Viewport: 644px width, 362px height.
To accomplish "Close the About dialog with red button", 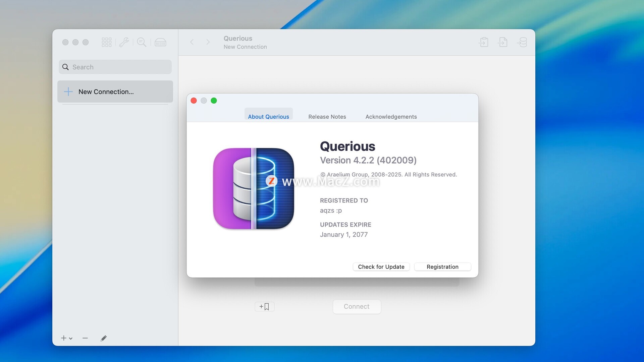I will 194,101.
